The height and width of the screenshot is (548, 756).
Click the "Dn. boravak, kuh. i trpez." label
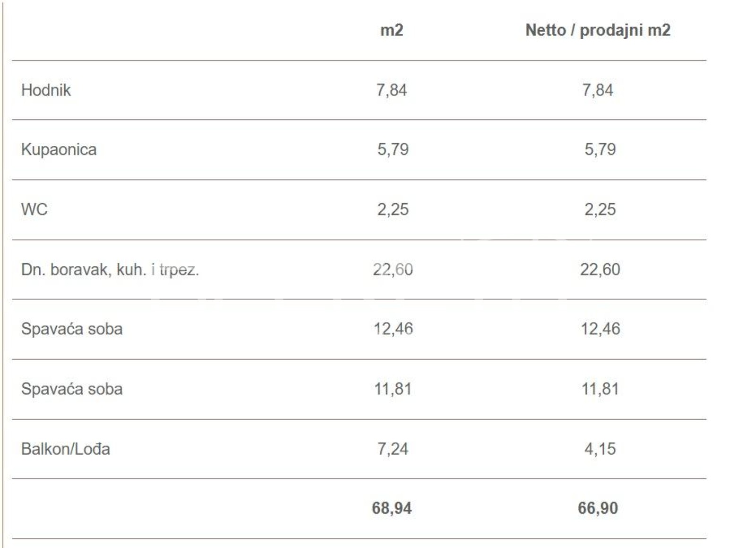coord(110,270)
